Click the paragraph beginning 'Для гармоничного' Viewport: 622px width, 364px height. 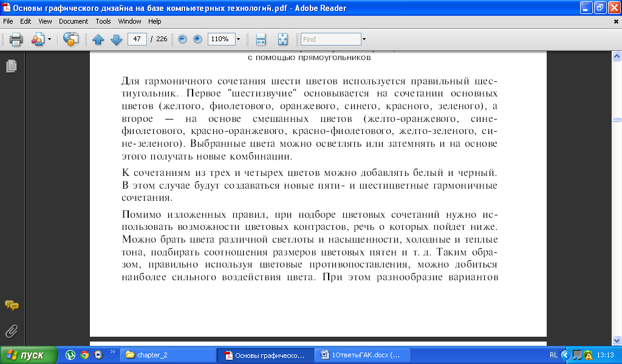tap(309, 118)
